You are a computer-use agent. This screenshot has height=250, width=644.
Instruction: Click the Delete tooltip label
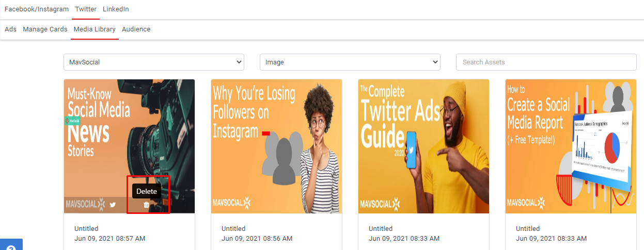pos(147,191)
